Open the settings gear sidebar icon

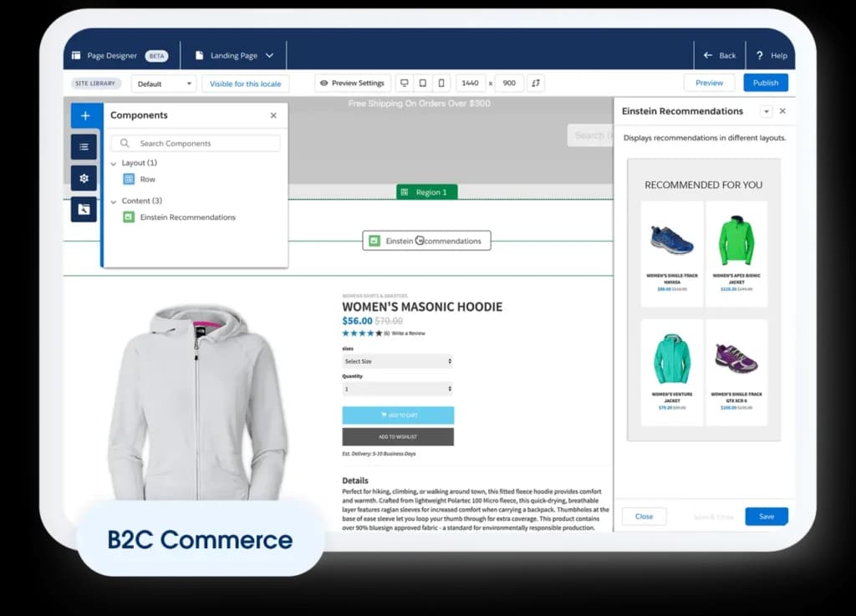click(x=84, y=178)
